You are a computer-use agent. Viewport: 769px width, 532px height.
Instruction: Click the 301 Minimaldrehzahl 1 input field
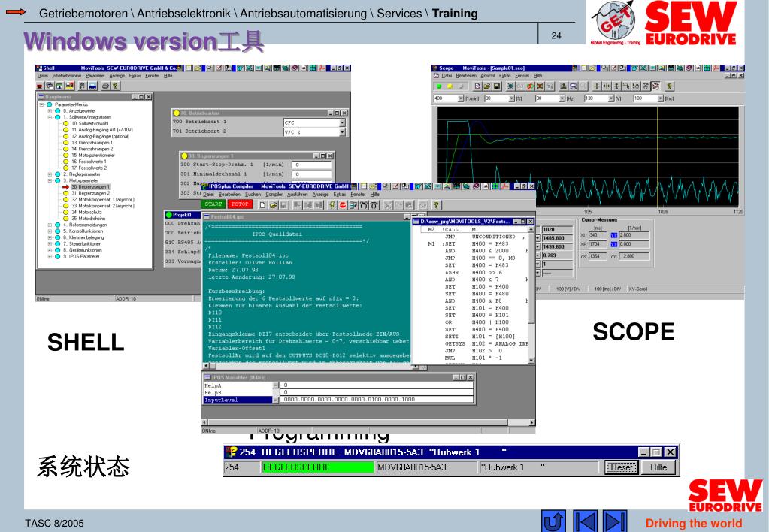(x=312, y=174)
